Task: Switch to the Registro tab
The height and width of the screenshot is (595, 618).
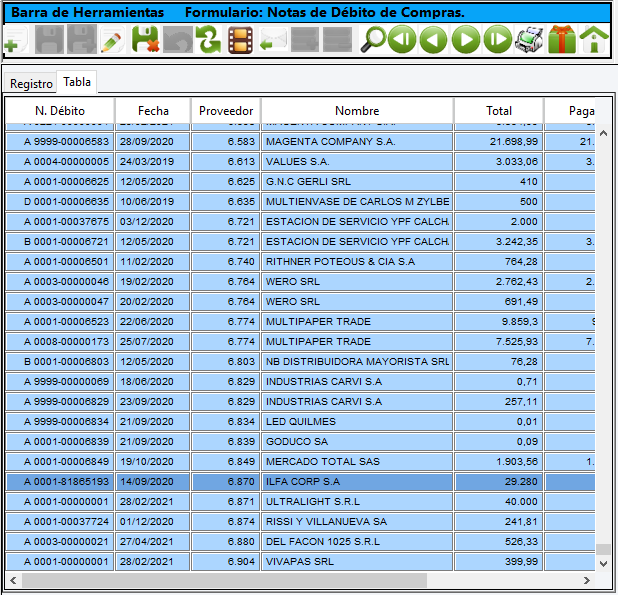Action: coord(31,84)
